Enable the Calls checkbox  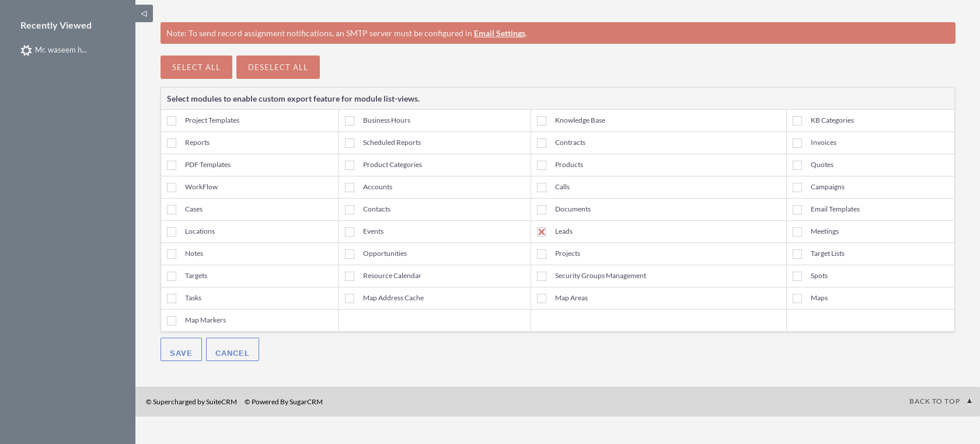(542, 188)
